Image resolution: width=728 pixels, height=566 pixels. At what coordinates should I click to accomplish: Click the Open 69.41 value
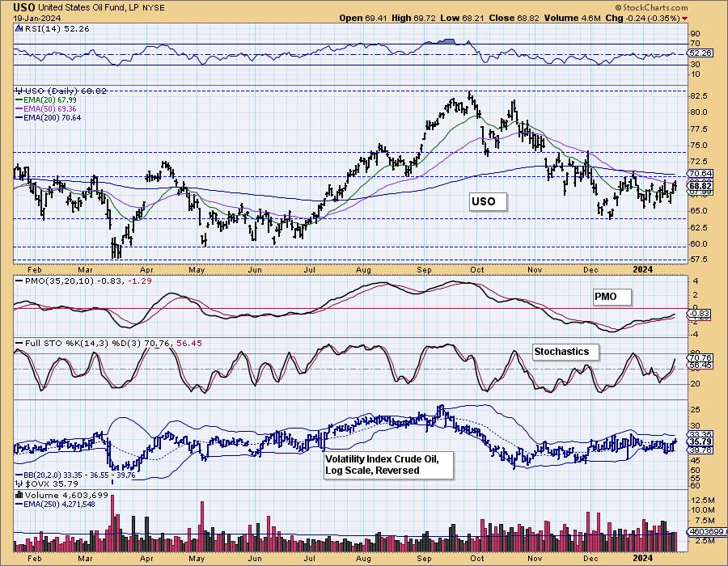pyautogui.click(x=363, y=18)
